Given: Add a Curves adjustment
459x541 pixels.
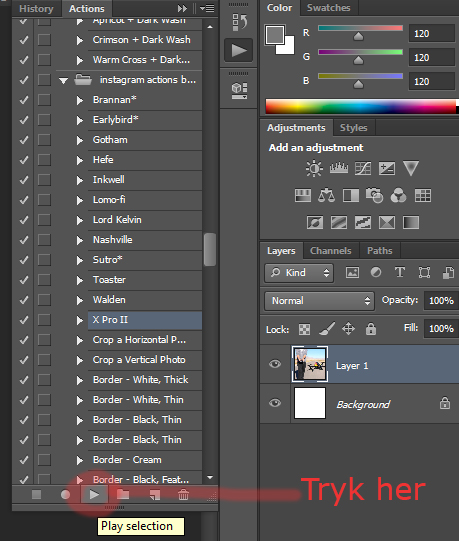Looking at the screenshot, I should click(x=363, y=168).
